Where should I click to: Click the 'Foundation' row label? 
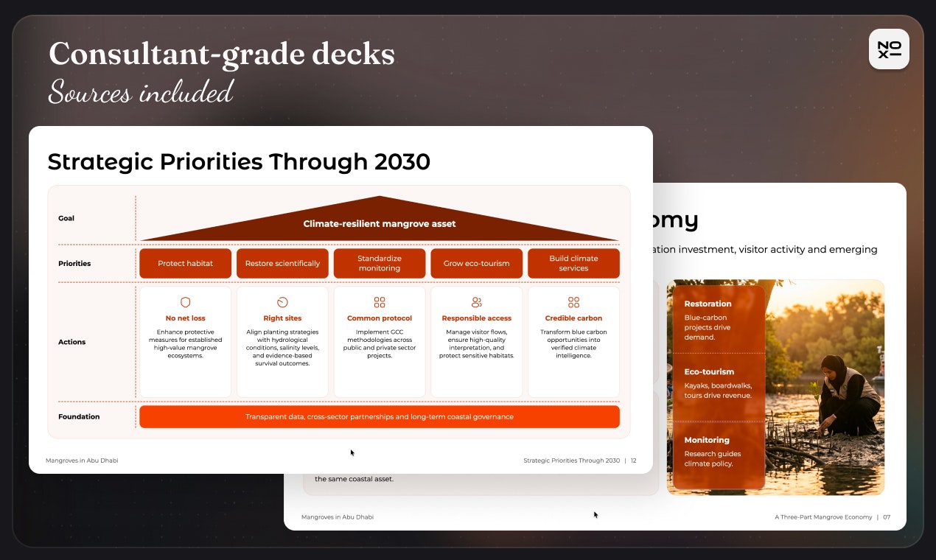pos(79,416)
